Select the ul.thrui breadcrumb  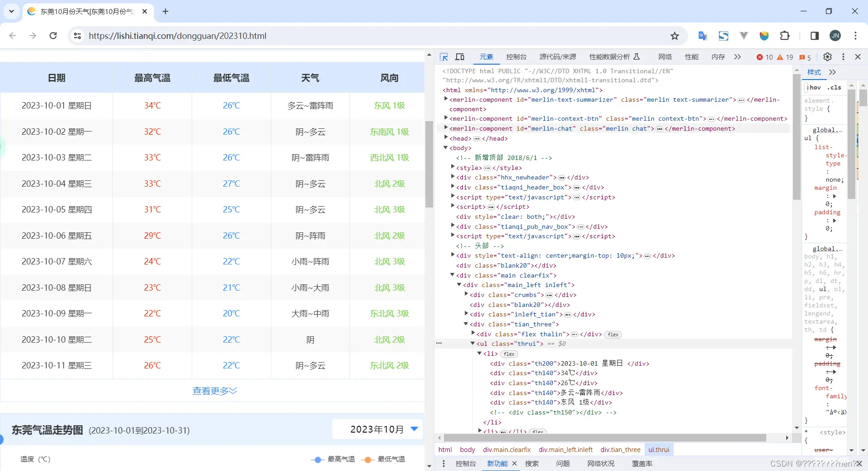tap(659, 450)
